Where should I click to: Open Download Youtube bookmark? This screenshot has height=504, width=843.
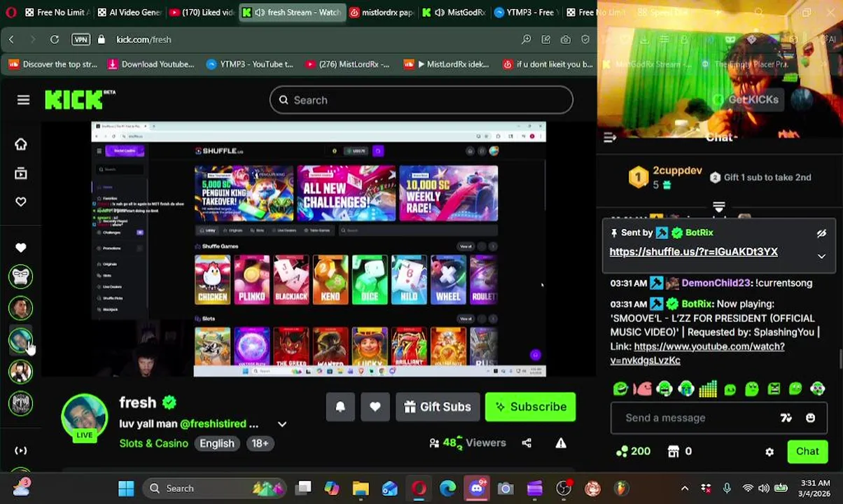pos(151,64)
